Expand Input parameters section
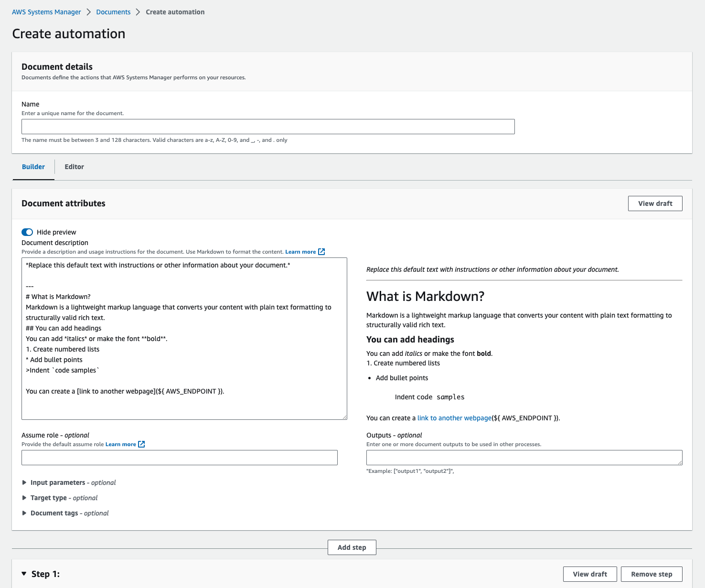Image resolution: width=705 pixels, height=588 pixels. coord(69,482)
